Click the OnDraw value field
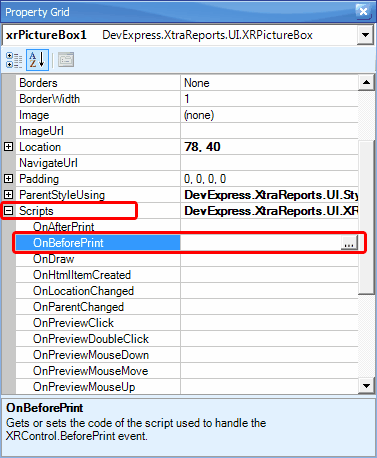The image size is (377, 458). (269, 259)
